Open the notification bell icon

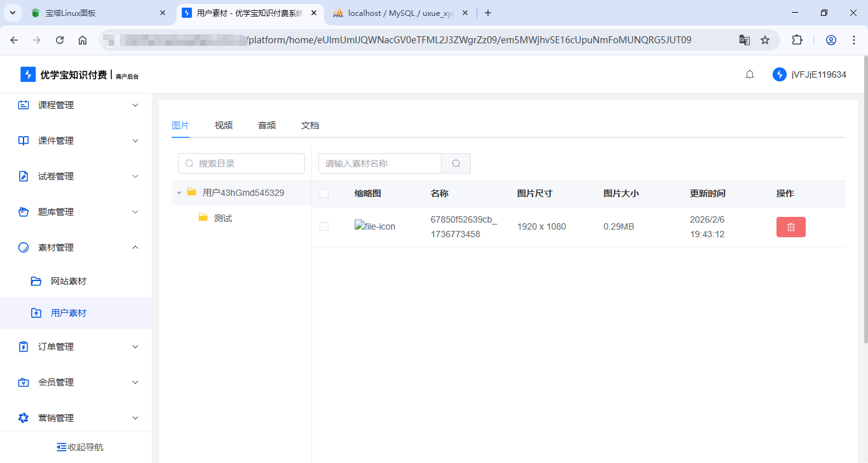coord(749,74)
